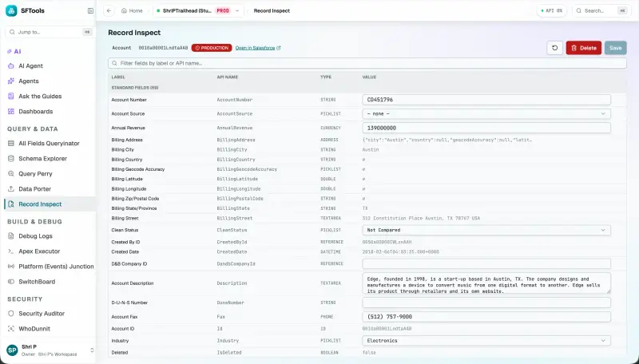The image size is (639, 364).
Task: Open the Clean Status picklist
Action: coord(486,230)
